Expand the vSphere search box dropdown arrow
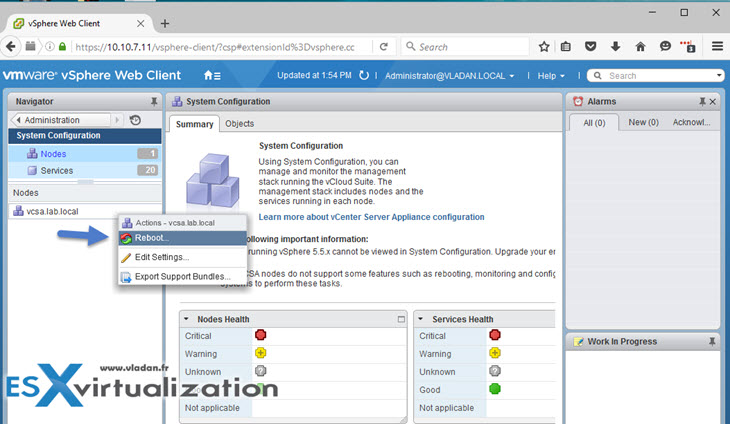Image resolution: width=730 pixels, height=424 pixels. pyautogui.click(x=719, y=75)
